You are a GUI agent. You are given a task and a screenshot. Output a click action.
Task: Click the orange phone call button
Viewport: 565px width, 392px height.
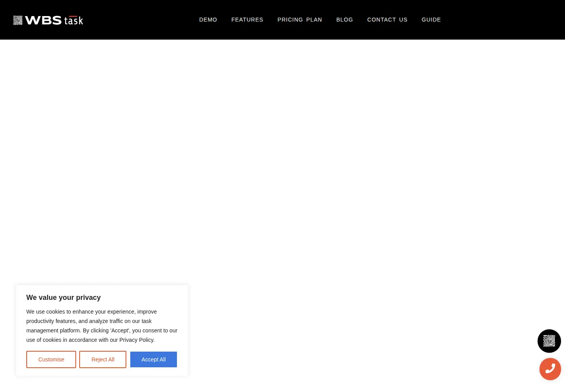550,369
